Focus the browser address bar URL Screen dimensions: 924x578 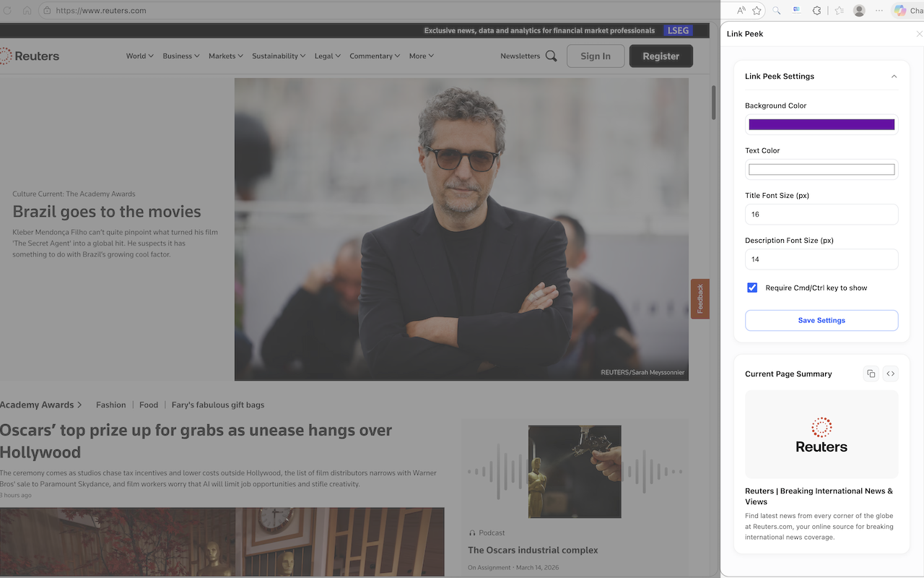[101, 11]
